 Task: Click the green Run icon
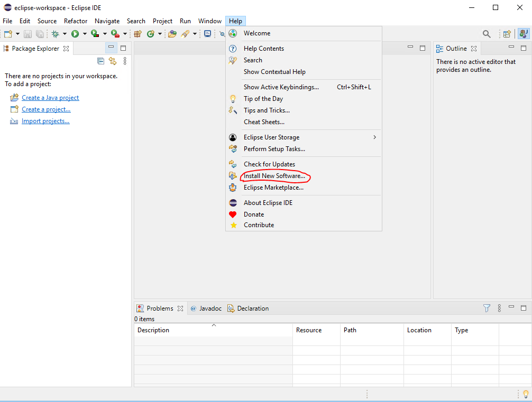pyautogui.click(x=75, y=34)
